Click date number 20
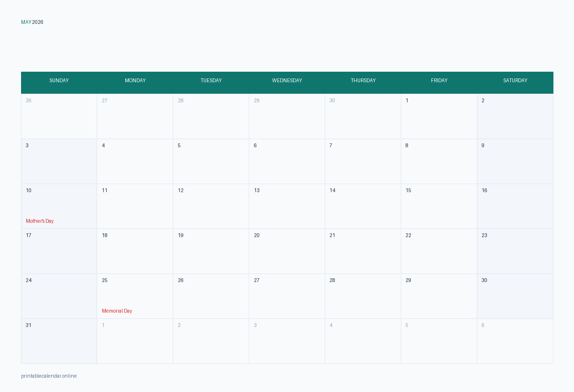 257,236
